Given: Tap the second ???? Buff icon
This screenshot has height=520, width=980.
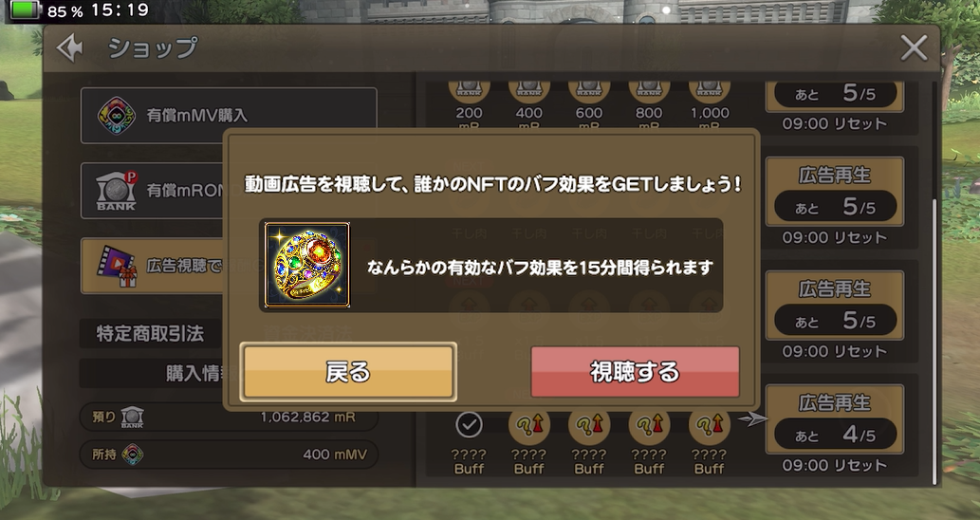Looking at the screenshot, I should click(528, 425).
